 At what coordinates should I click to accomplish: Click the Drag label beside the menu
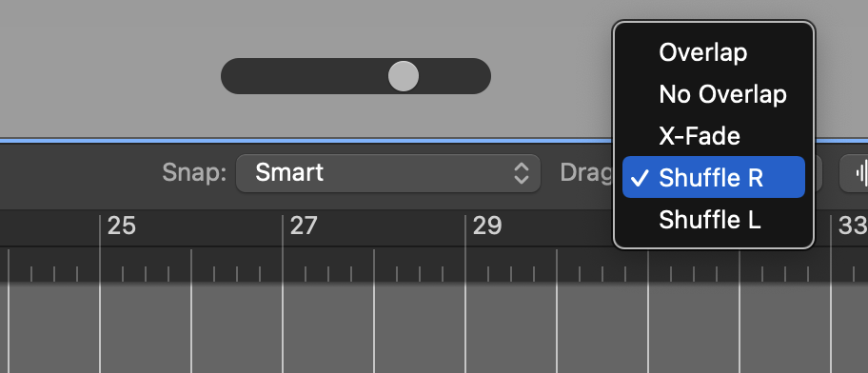pos(586,173)
